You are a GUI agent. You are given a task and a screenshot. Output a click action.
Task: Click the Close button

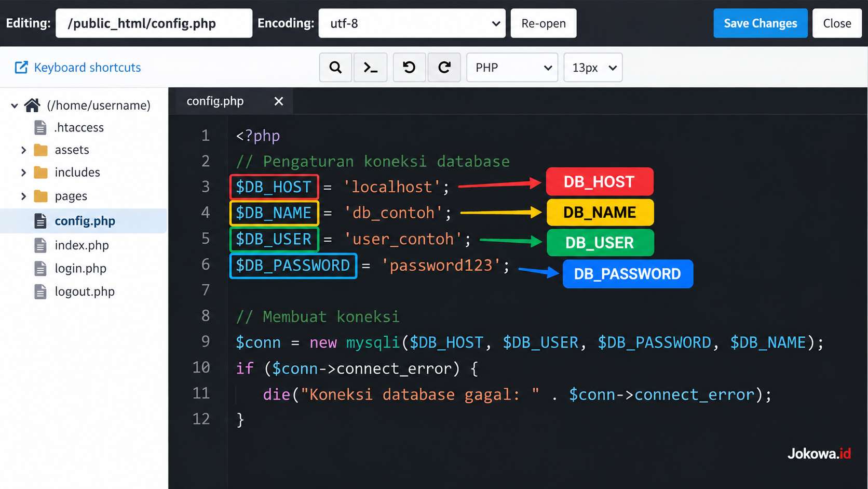(837, 23)
